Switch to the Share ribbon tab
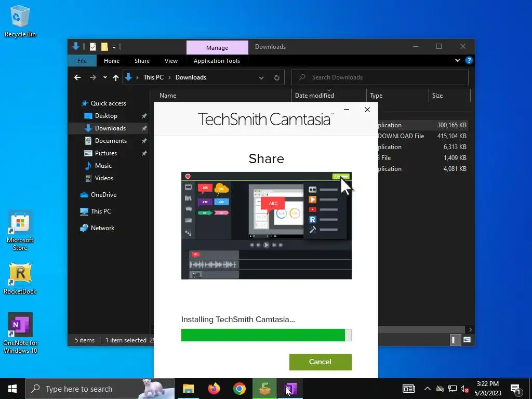 pos(142,61)
